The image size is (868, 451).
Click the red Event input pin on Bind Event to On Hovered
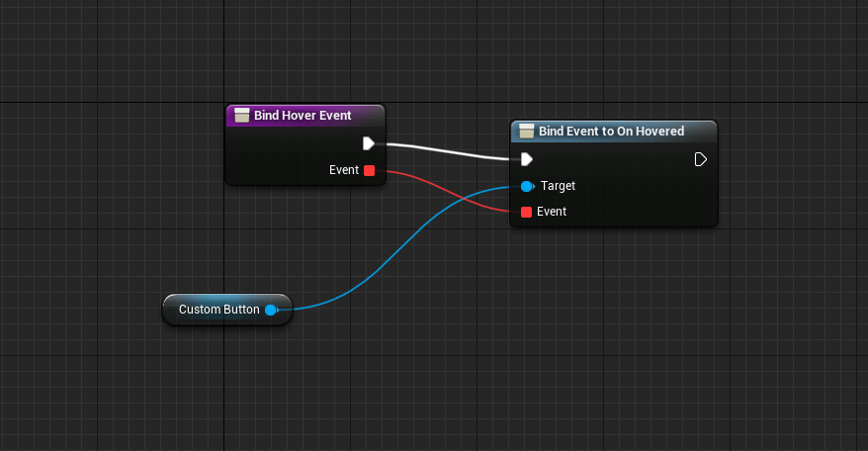tap(526, 212)
